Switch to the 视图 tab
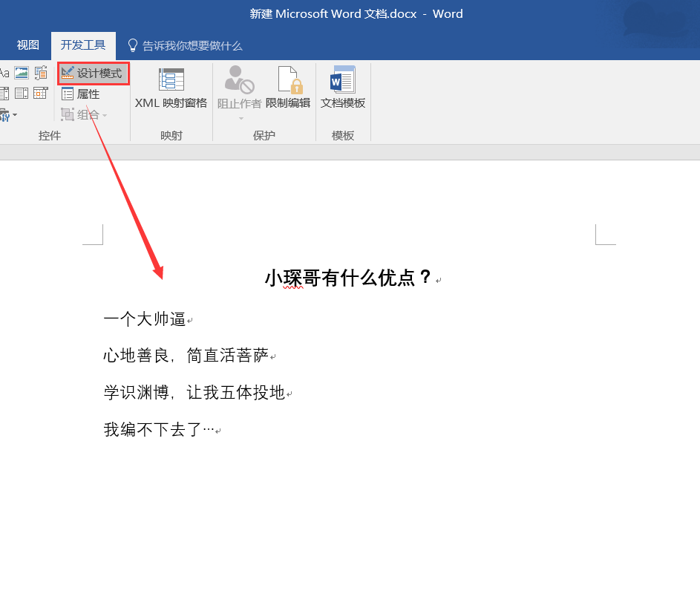Screen dimensions: 700x594 pyautogui.click(x=27, y=45)
